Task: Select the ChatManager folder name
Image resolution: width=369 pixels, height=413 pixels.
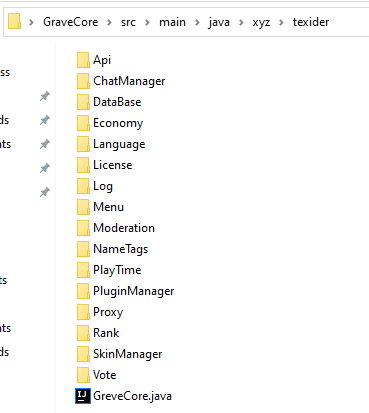Action: (129, 81)
